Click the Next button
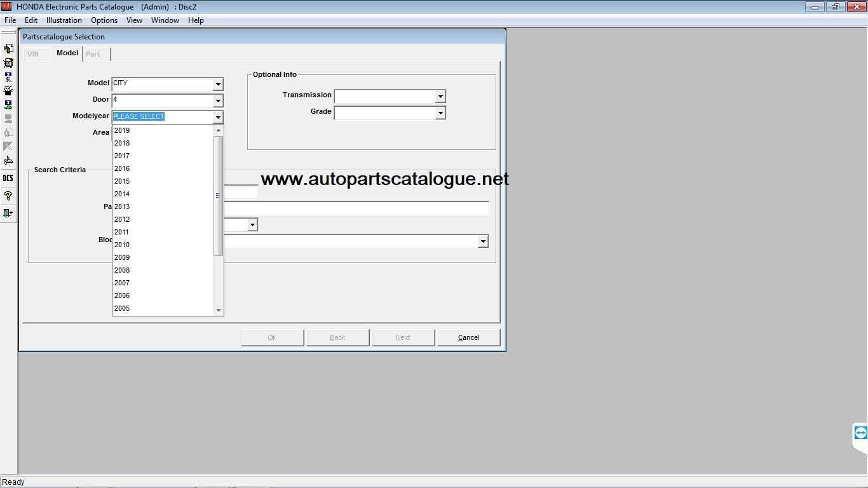868x488 pixels. click(x=403, y=337)
